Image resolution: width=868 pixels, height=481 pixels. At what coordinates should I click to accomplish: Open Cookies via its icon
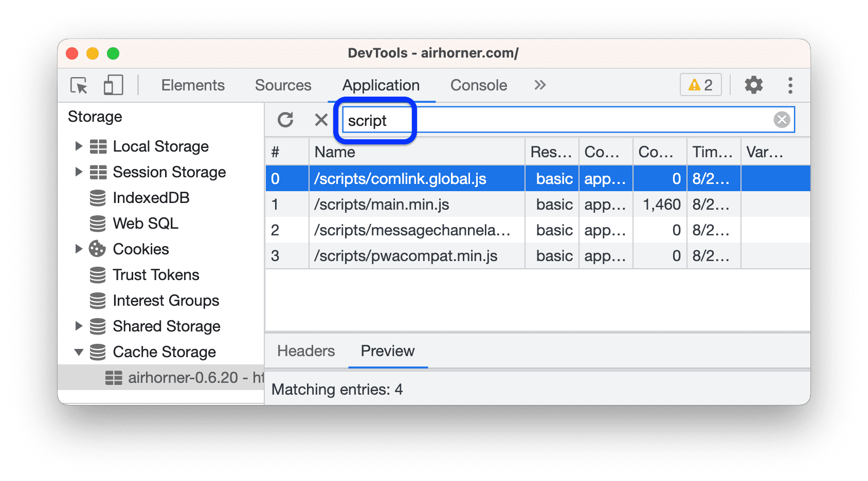pos(98,249)
